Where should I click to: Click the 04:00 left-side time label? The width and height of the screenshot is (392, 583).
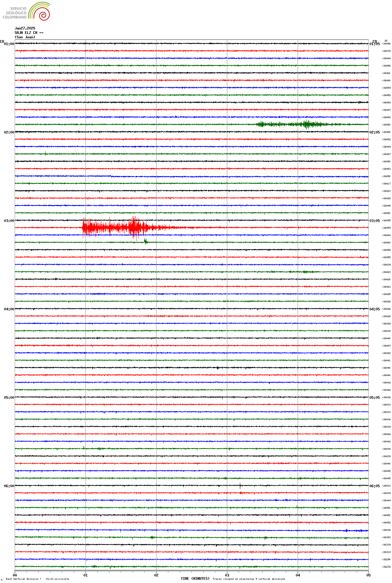pyautogui.click(x=9, y=309)
